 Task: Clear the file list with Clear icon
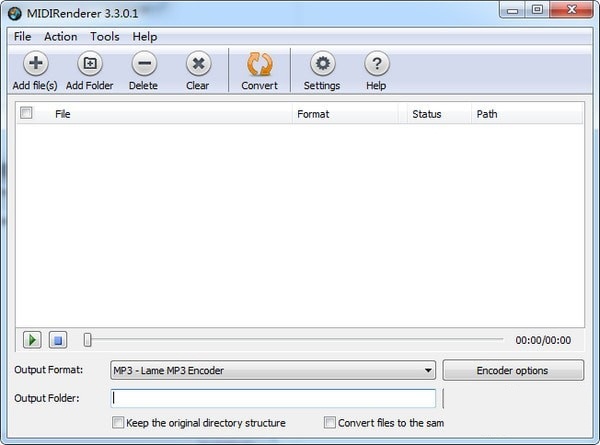pos(198,64)
